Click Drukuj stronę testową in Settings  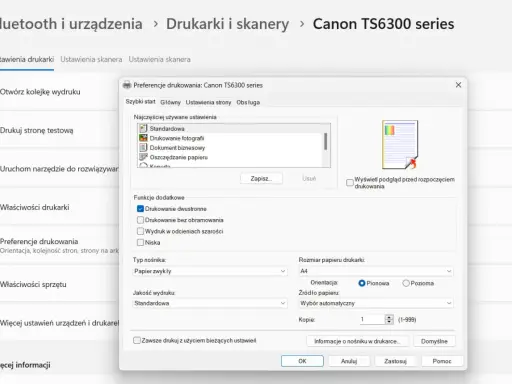59,131
